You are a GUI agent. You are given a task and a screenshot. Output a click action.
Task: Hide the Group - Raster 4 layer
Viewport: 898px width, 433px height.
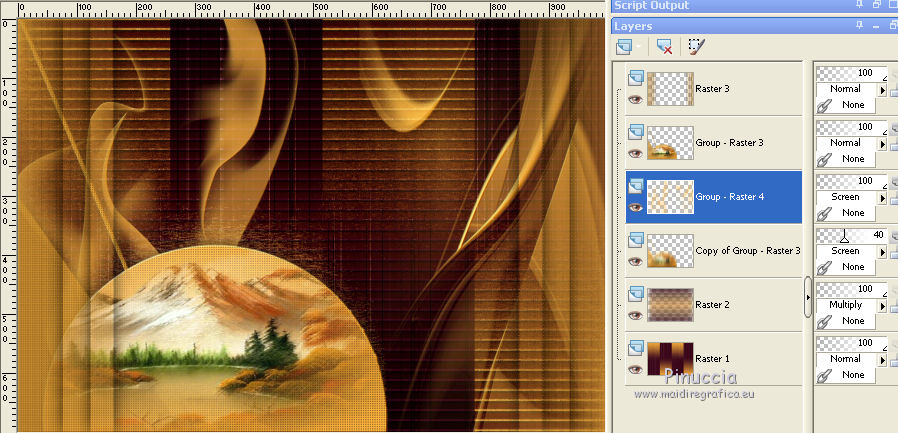click(635, 207)
